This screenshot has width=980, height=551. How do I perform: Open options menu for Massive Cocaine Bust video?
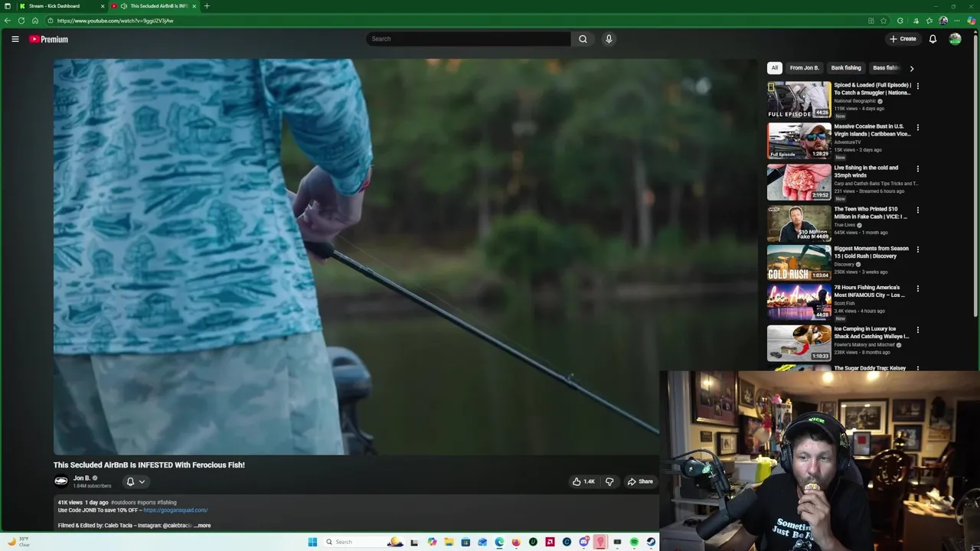click(x=917, y=128)
